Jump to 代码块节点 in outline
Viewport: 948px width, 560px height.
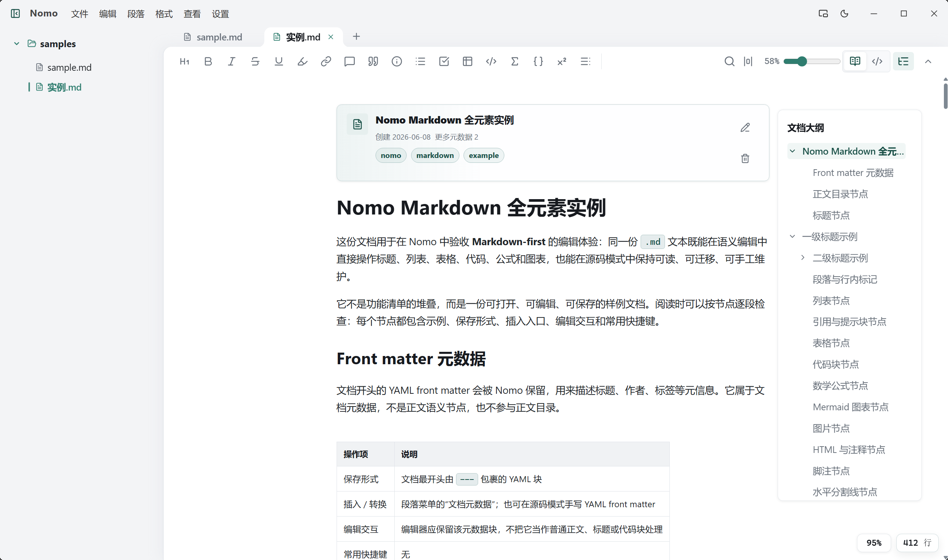tap(836, 364)
